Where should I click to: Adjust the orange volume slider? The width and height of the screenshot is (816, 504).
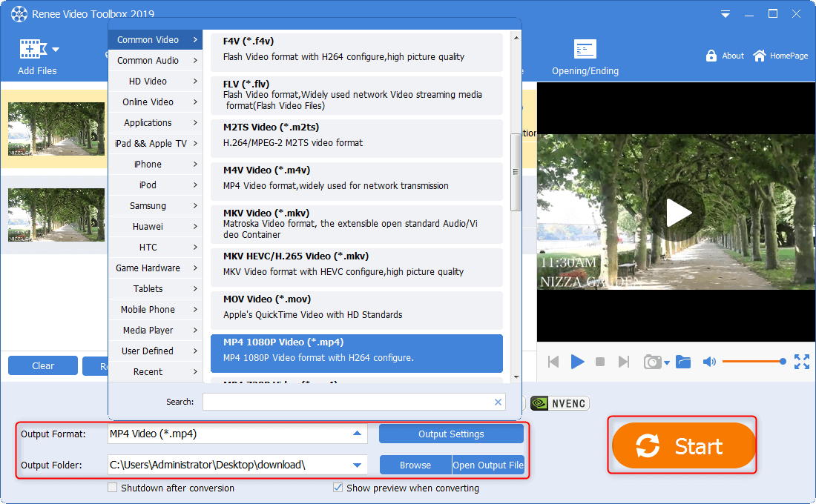click(x=754, y=362)
